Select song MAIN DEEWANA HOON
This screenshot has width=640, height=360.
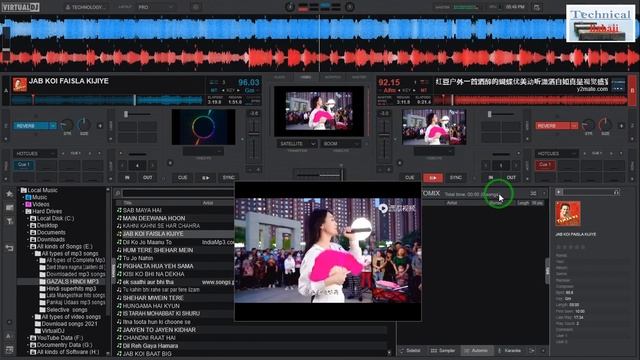pos(153,218)
